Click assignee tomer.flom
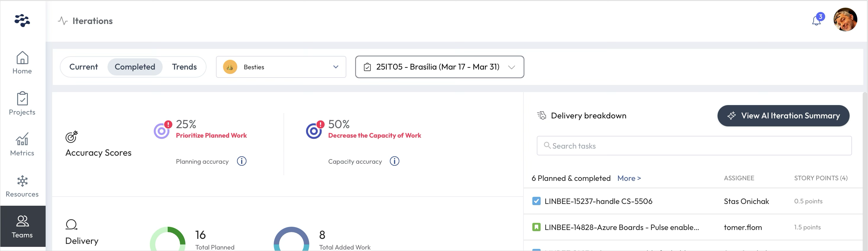This screenshot has width=868, height=251. coord(743,227)
